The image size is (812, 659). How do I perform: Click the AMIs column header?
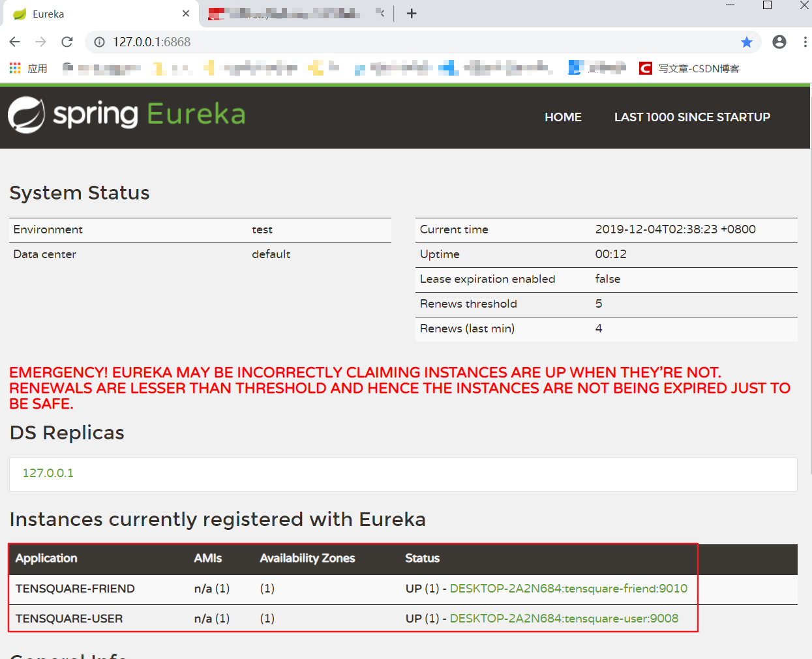coord(208,558)
